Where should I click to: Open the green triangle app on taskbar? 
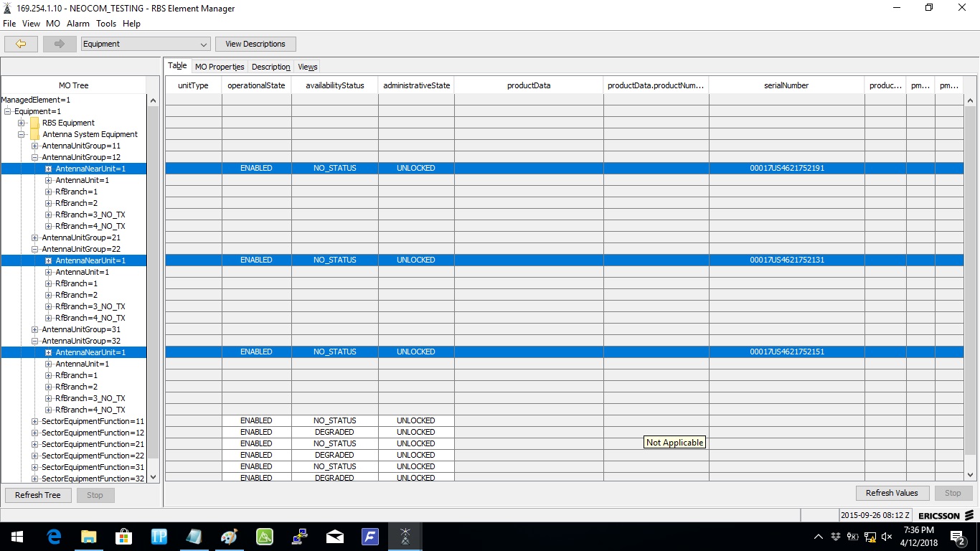[265, 537]
